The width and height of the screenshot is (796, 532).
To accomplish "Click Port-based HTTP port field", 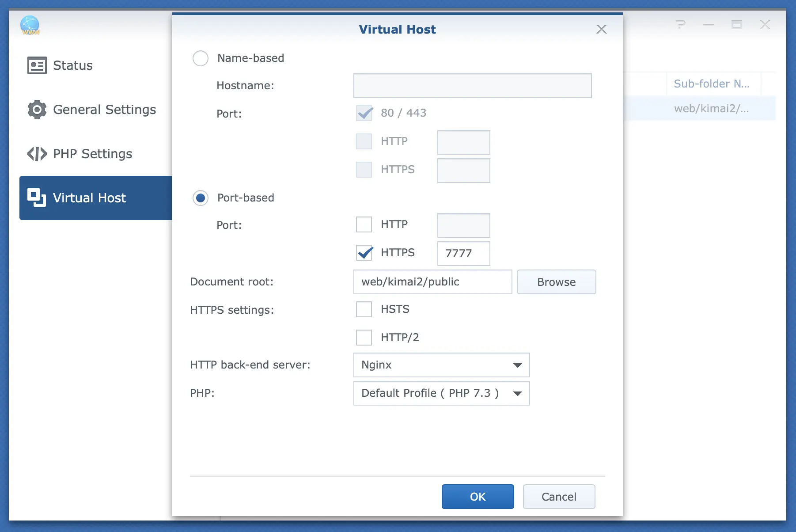I will (x=463, y=225).
